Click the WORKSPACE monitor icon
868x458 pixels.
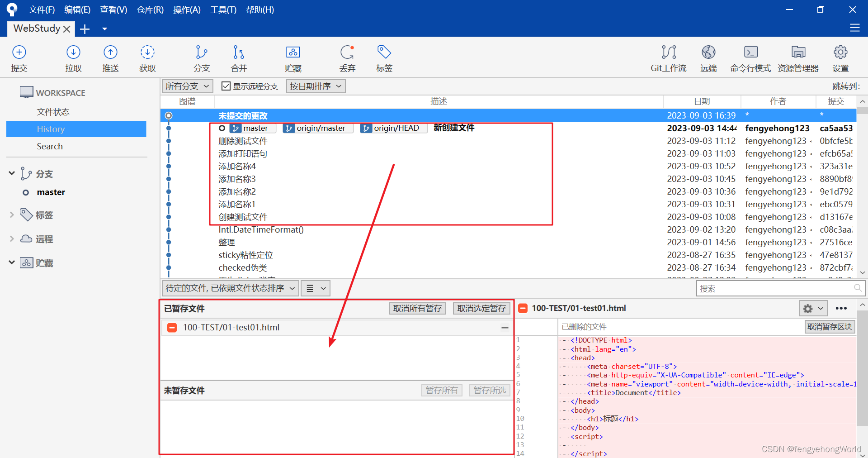[26, 92]
